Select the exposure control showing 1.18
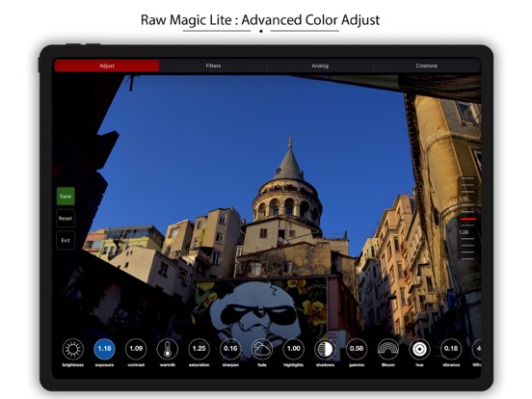532x399 pixels. [x=104, y=349]
